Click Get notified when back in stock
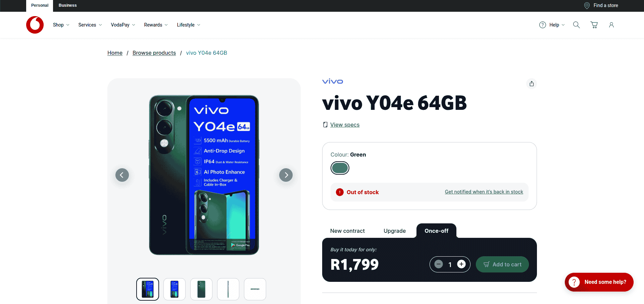Viewport: 644px width, 304px height. 484,192
